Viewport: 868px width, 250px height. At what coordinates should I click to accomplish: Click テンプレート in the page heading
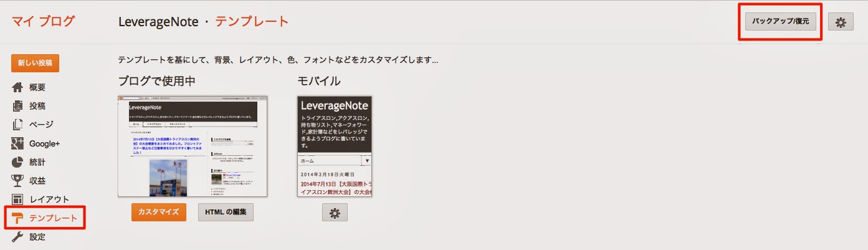click(252, 21)
